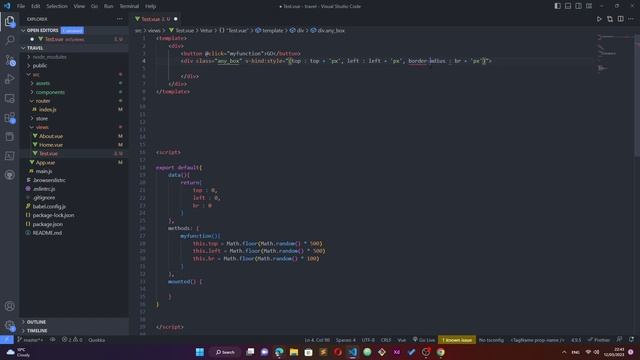The image size is (640, 360).
Task: Open the Selection menu
Action: click(57, 6)
